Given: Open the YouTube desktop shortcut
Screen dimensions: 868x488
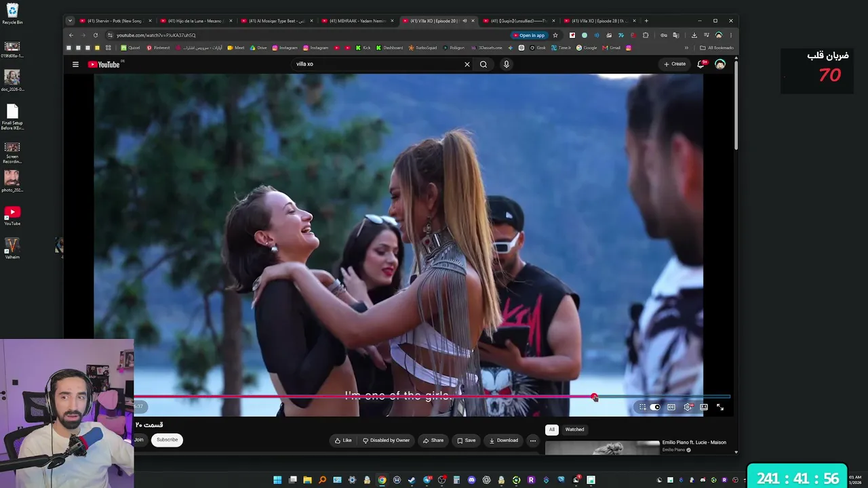Looking at the screenshot, I should [x=12, y=216].
